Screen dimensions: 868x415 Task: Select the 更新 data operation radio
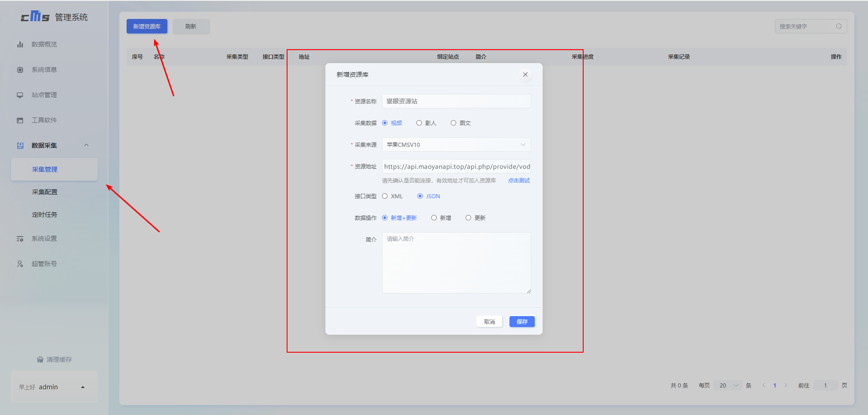click(468, 218)
